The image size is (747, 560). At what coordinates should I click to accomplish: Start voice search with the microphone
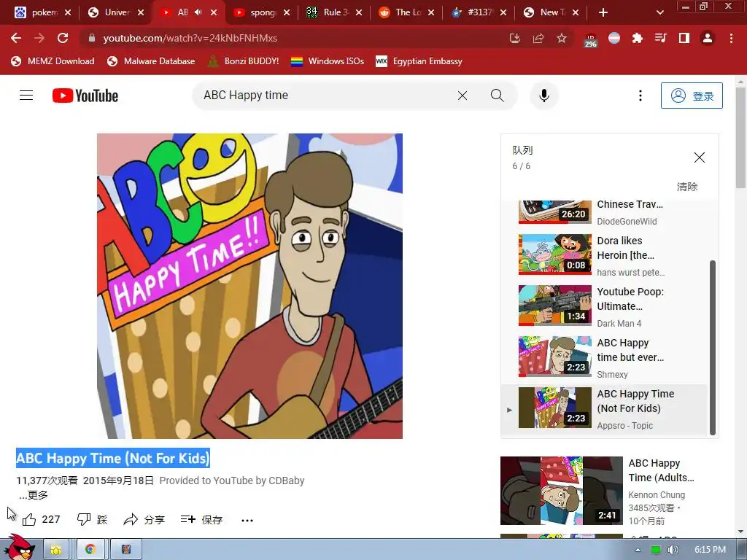point(544,96)
